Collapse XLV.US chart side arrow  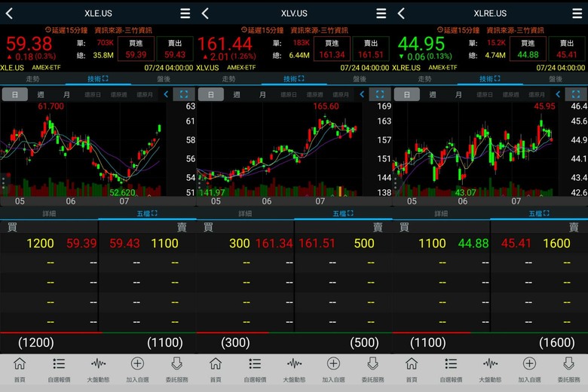point(362,94)
